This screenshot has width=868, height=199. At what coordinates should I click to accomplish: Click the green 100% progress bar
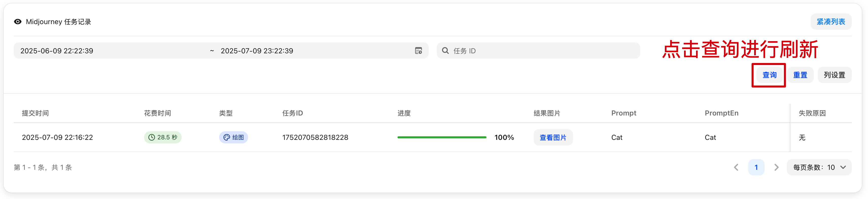tap(441, 137)
